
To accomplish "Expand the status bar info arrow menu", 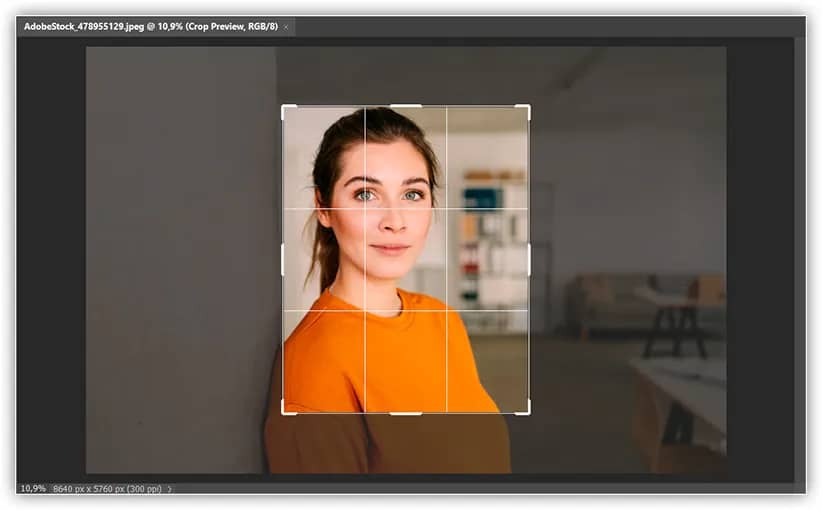I will 169,488.
